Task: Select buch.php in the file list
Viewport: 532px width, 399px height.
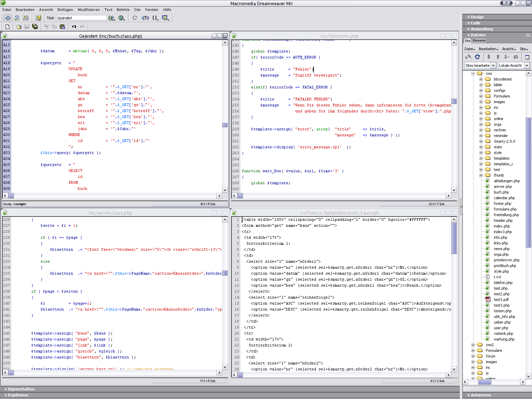Action: [x=501, y=192]
